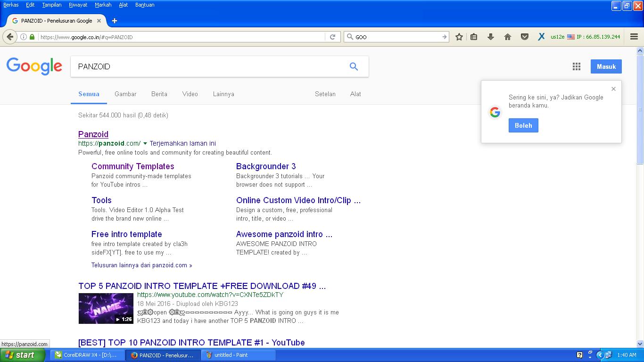Open the site identity info icon
The height and width of the screenshot is (362, 644).
[24, 37]
